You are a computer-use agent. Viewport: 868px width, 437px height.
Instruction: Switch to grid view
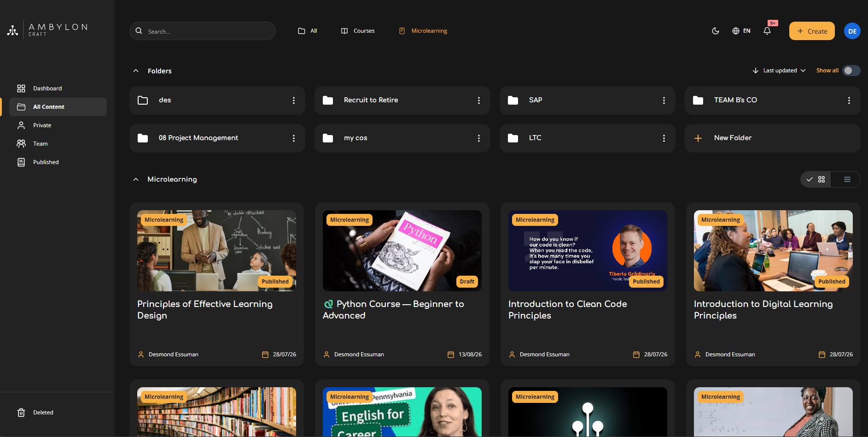click(x=816, y=179)
